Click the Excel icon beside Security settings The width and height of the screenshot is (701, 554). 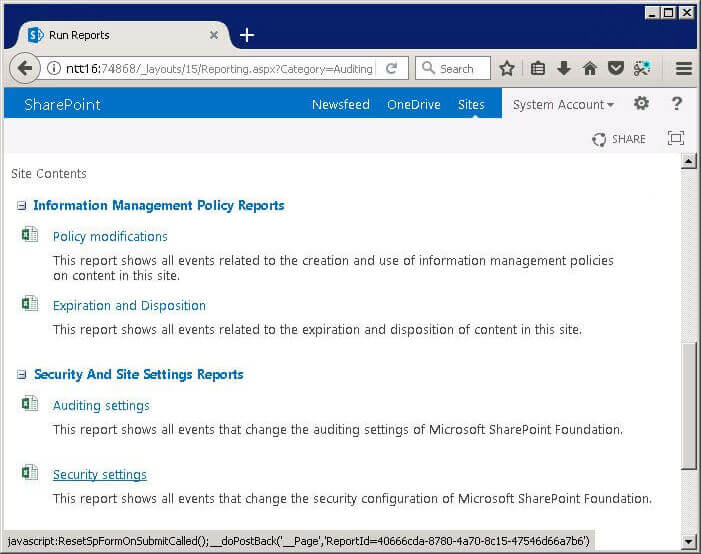point(30,473)
